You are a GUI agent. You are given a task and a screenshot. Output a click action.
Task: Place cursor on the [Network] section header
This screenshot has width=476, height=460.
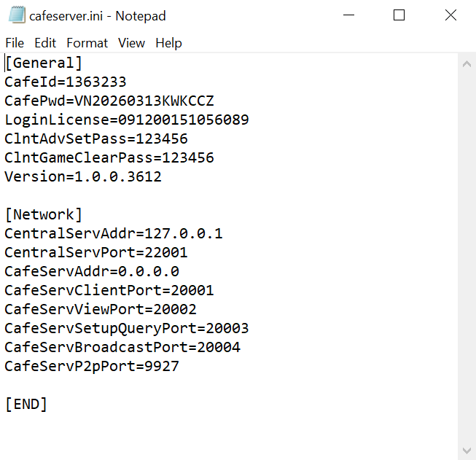(44, 215)
